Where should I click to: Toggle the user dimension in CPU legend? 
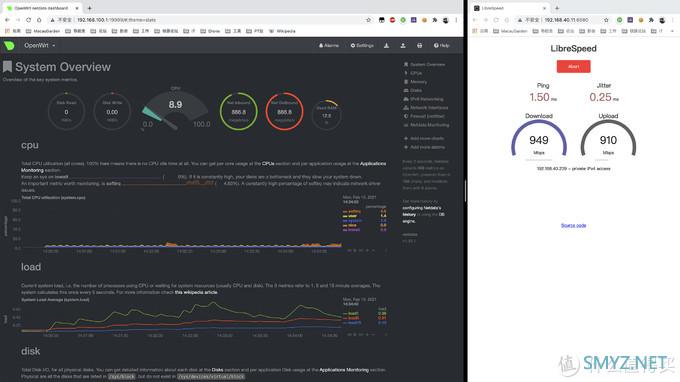point(350,216)
